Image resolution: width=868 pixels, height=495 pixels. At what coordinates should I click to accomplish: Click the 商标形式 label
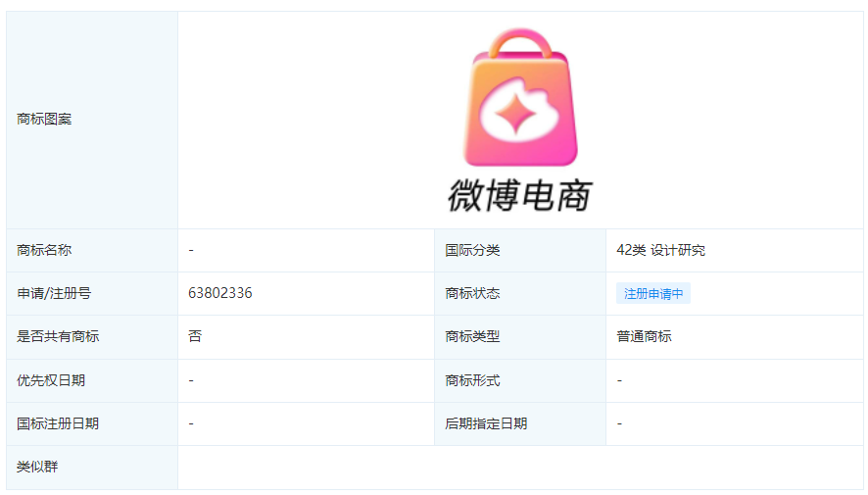coord(472,380)
